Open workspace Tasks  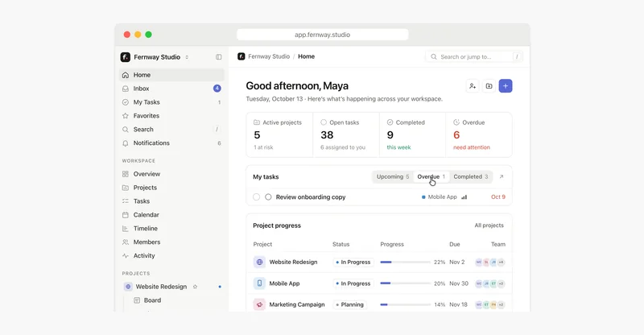171,201
